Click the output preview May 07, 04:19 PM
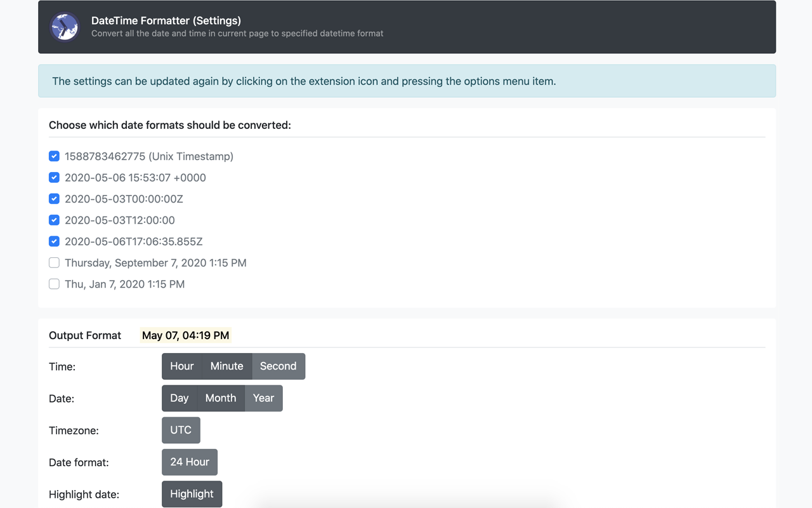This screenshot has width=812, height=508. pyautogui.click(x=185, y=335)
